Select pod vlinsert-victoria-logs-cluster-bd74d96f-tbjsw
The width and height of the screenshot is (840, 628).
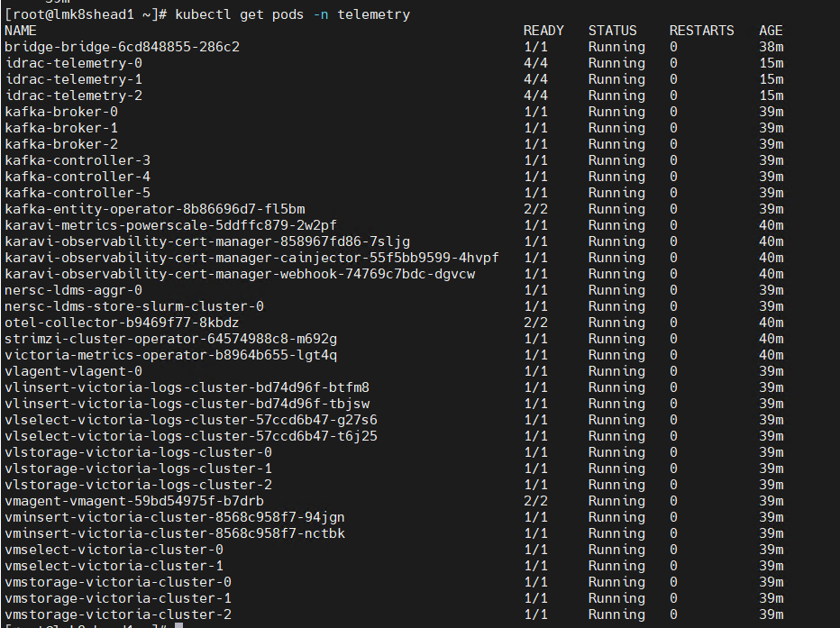coord(187,404)
